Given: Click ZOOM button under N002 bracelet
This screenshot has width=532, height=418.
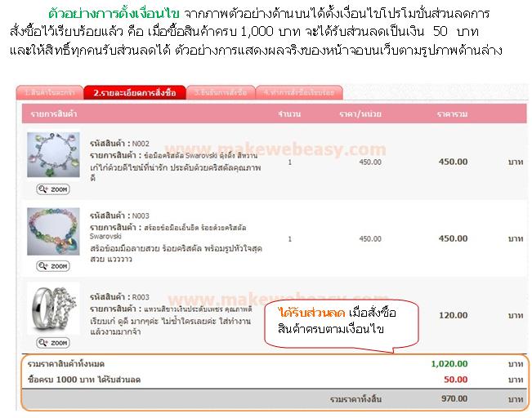Looking at the screenshot, I should pyautogui.click(x=53, y=189).
